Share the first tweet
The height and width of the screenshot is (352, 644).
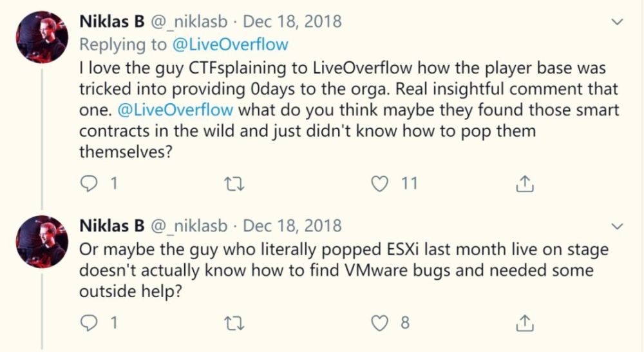(525, 184)
